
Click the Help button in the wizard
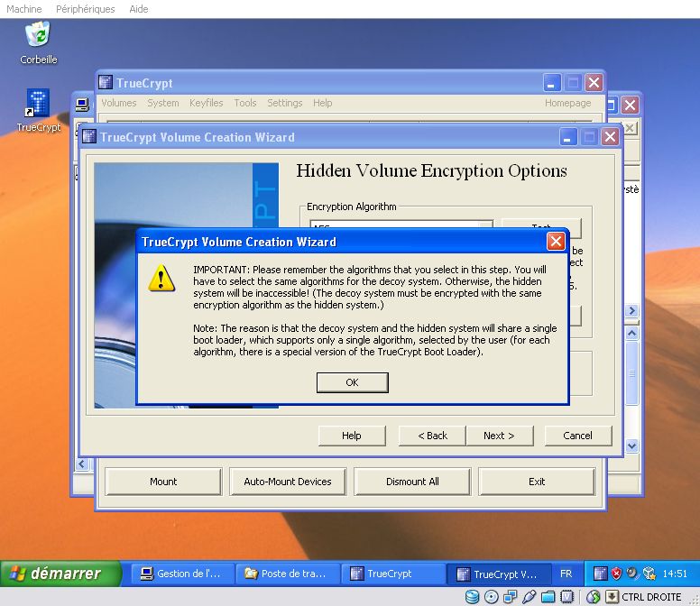point(352,436)
